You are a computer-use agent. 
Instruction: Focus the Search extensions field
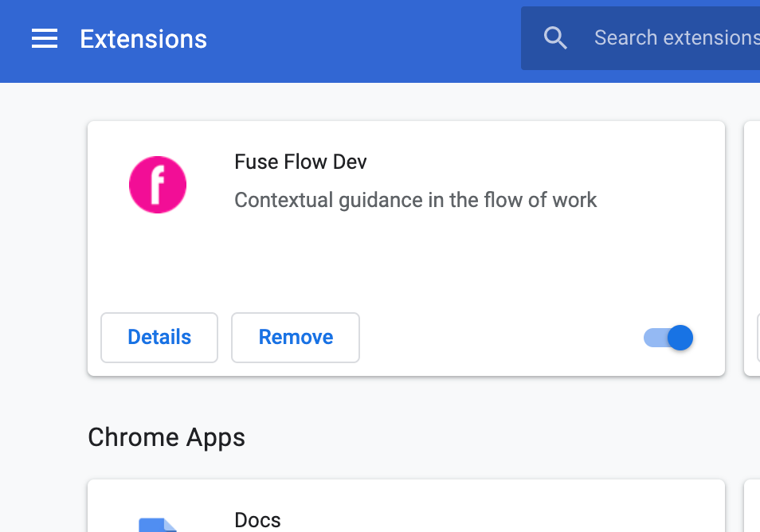click(641, 38)
